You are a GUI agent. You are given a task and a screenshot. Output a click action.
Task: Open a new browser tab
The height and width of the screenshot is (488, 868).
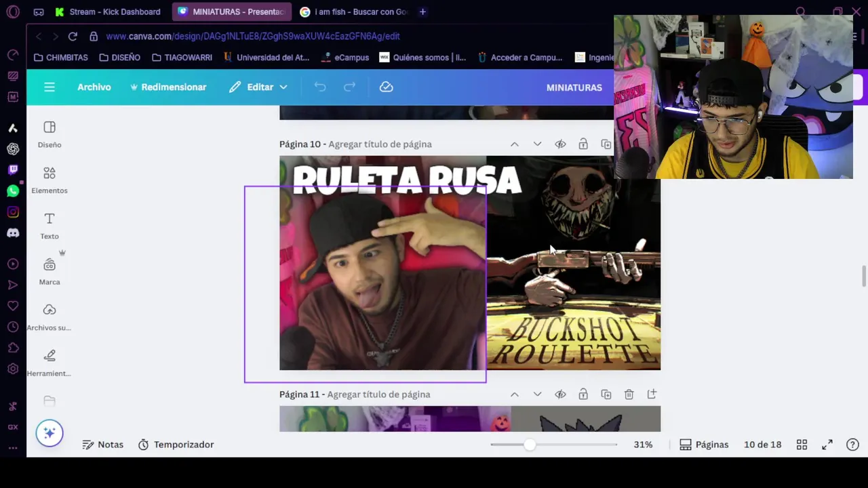[422, 12]
